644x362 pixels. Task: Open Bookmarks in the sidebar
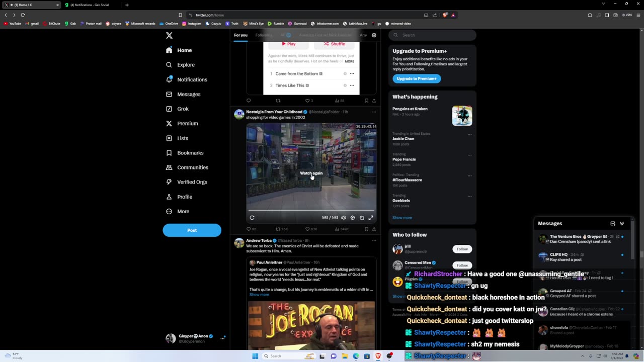click(185, 153)
